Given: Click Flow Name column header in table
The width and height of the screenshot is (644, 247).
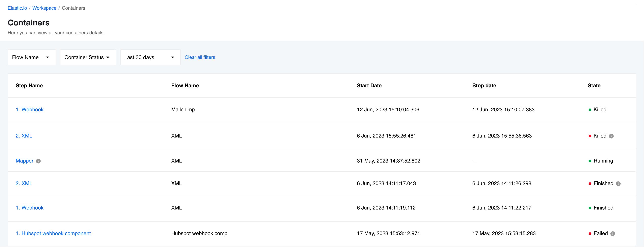Looking at the screenshot, I should (x=185, y=85).
